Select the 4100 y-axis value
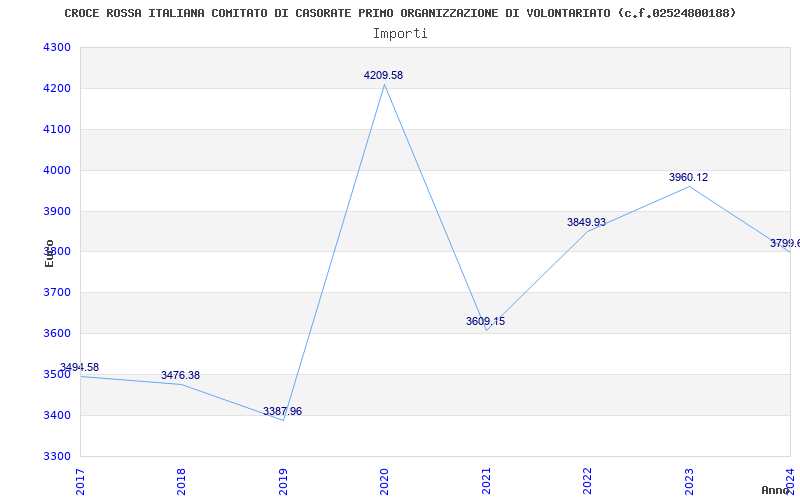Viewport: 800px width, 500px height. (x=57, y=129)
